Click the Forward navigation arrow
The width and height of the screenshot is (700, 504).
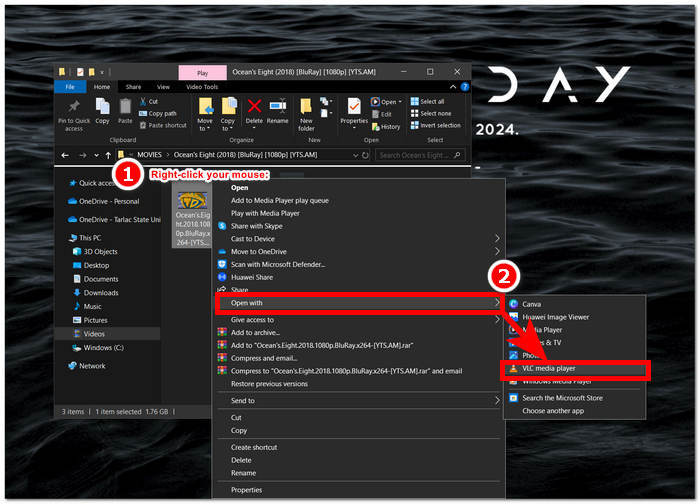pyautogui.click(x=83, y=155)
